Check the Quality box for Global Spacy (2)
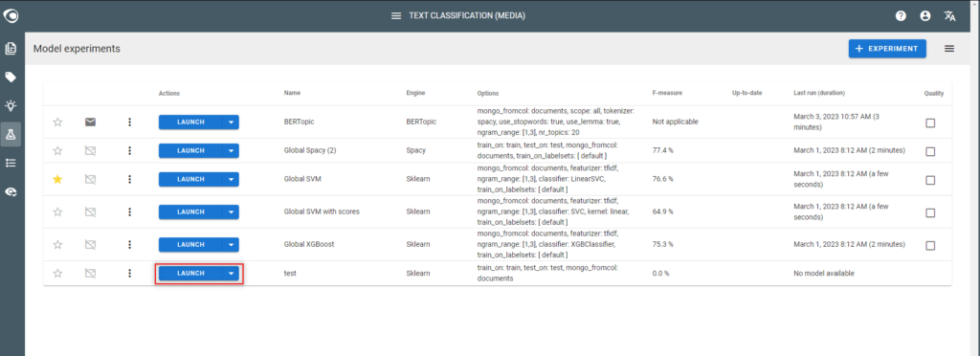This screenshot has width=980, height=356. (930, 152)
